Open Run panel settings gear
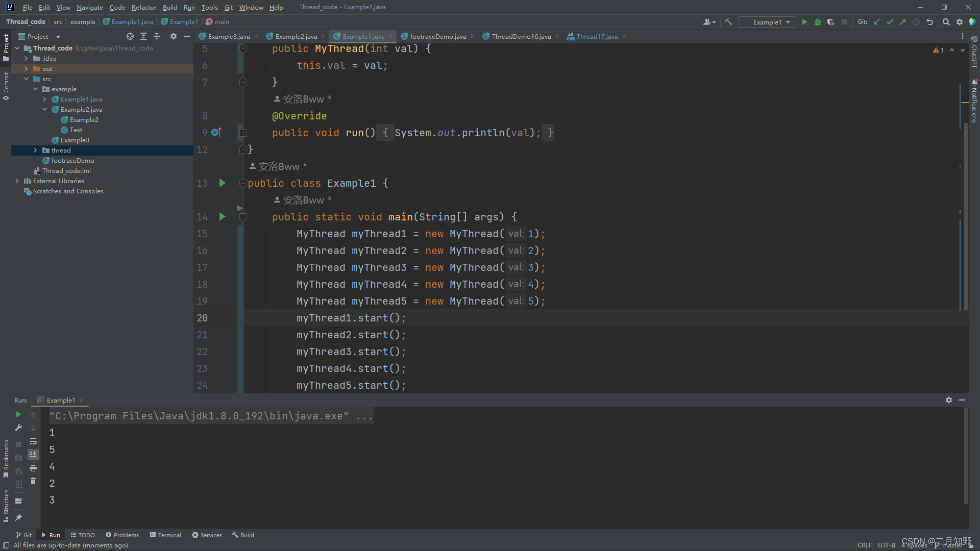This screenshot has width=980, height=551. point(949,400)
